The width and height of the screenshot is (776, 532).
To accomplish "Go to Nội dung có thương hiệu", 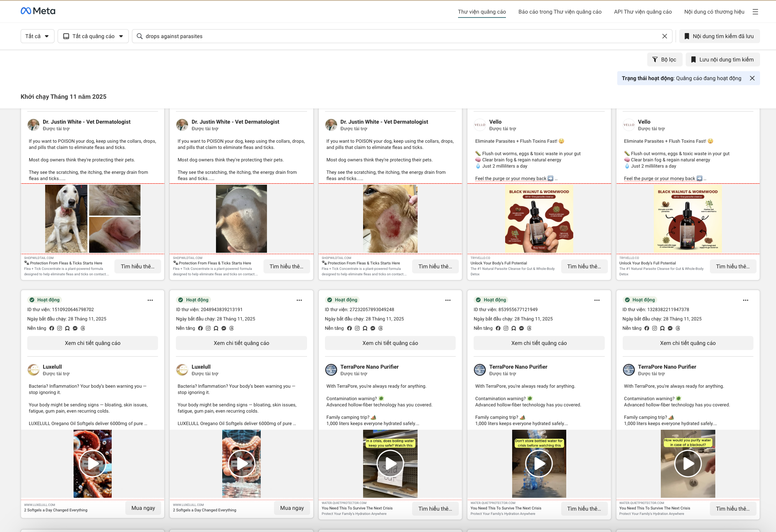I will pyautogui.click(x=714, y=12).
